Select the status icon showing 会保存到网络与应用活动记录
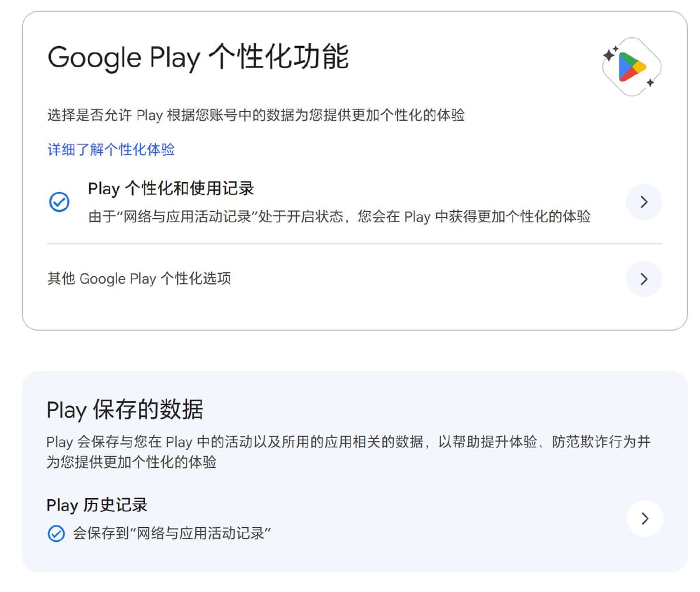The image size is (700, 592). pos(57,533)
